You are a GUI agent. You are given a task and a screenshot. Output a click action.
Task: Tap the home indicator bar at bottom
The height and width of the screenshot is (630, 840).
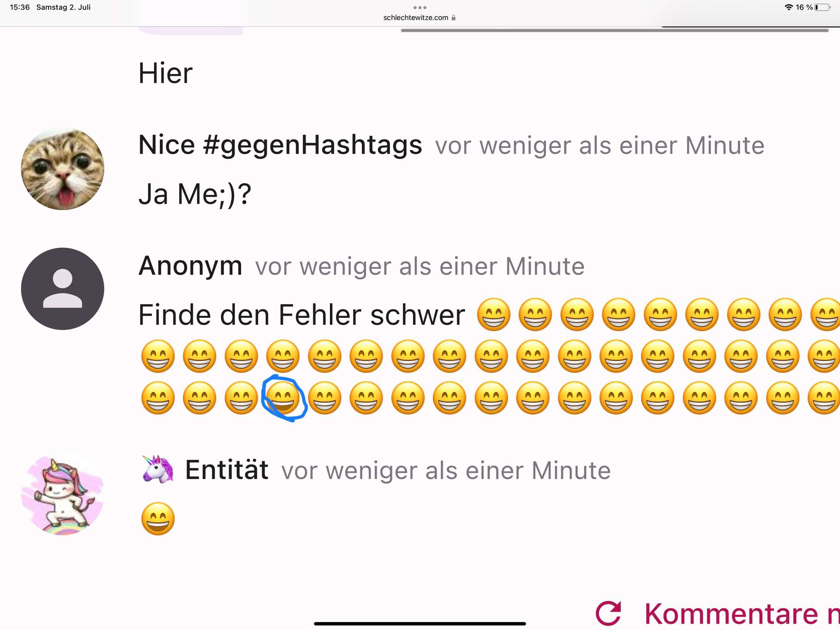click(420, 623)
